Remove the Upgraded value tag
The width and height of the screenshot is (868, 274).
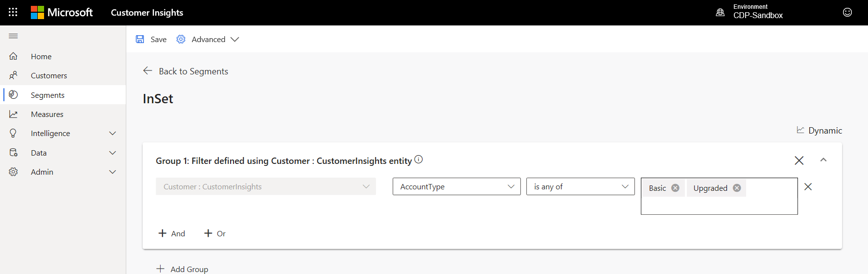pyautogui.click(x=737, y=188)
